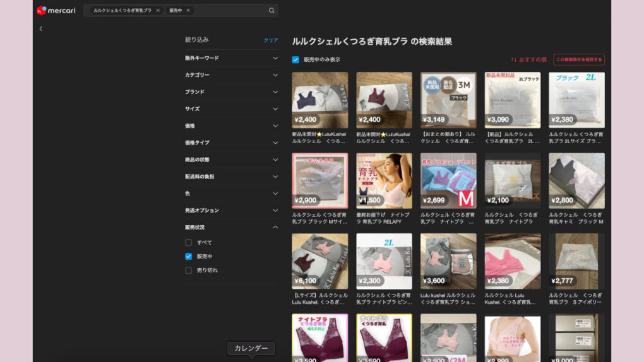Open the ¥2,999 listing thumbnail
Image resolution: width=644 pixels, height=362 pixels.
[513, 338]
